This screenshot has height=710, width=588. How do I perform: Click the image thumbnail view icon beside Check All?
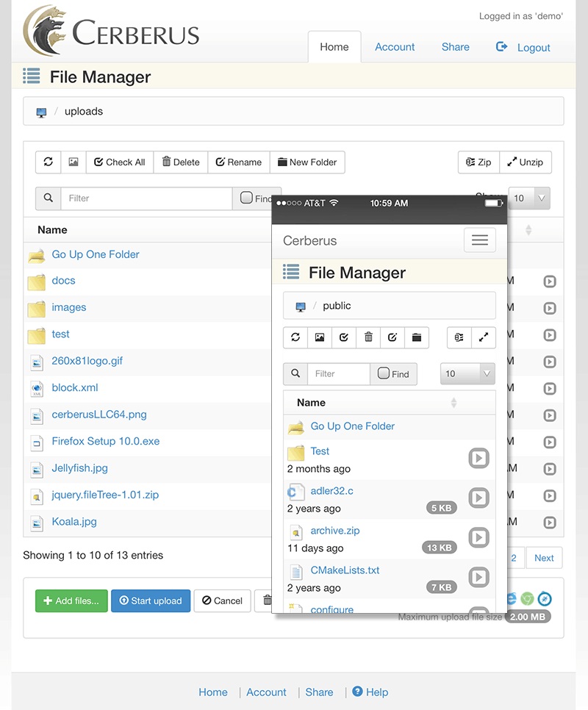click(x=73, y=162)
